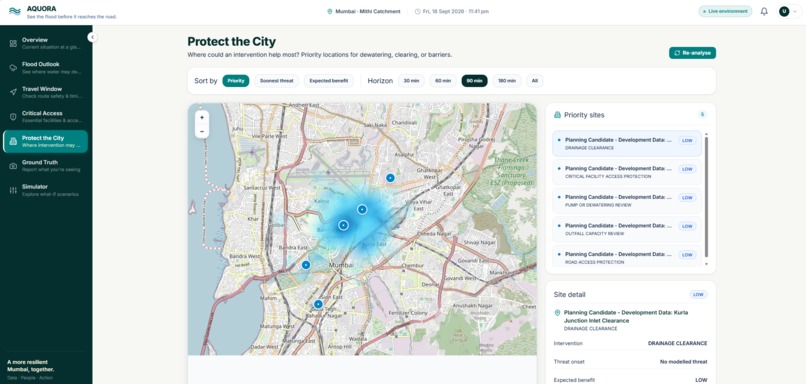
Task: Click the clock icon beside the date
Action: pyautogui.click(x=417, y=11)
